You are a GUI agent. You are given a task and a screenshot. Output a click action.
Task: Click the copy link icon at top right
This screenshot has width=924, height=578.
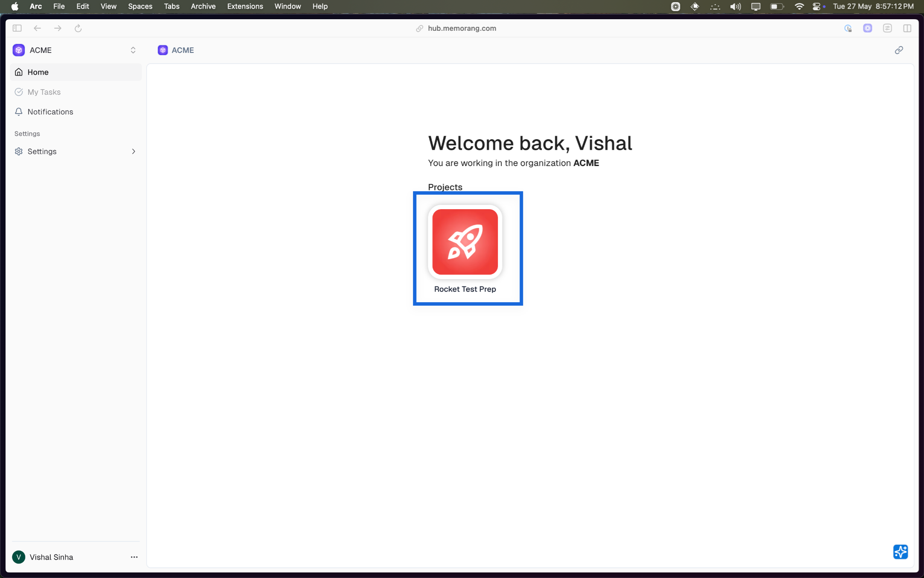click(898, 50)
